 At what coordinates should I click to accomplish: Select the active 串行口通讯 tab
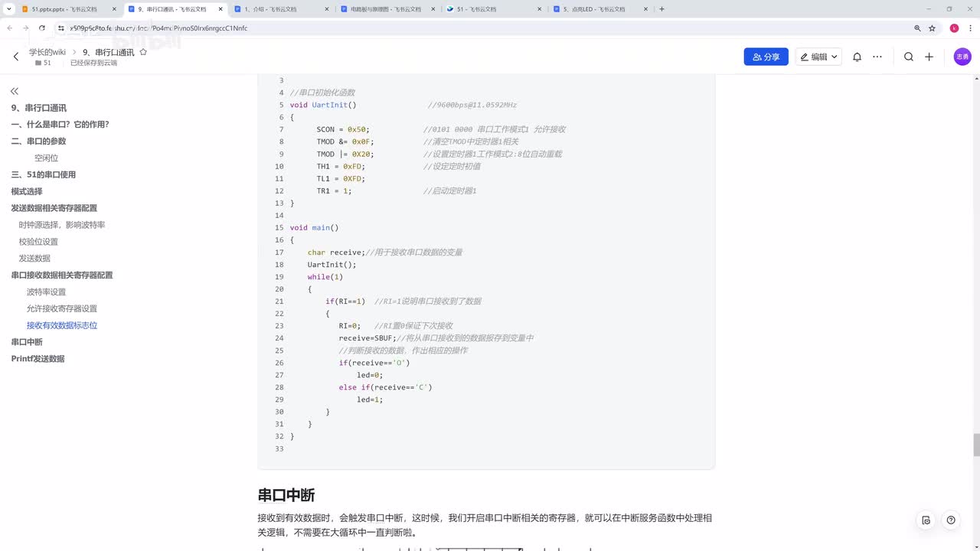pyautogui.click(x=175, y=9)
